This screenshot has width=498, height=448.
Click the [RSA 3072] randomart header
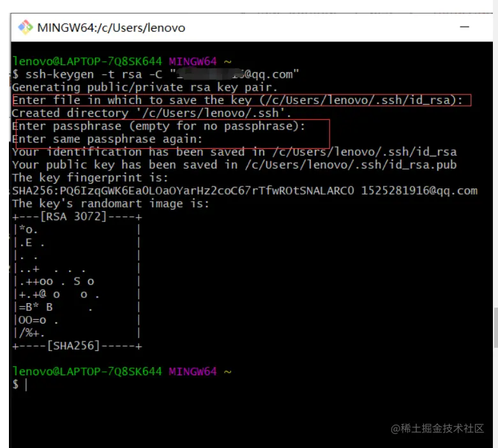point(77,217)
